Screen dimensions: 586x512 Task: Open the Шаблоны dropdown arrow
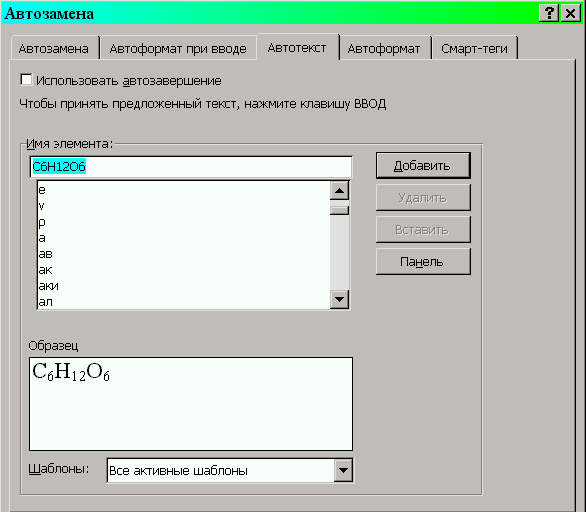tap(343, 470)
